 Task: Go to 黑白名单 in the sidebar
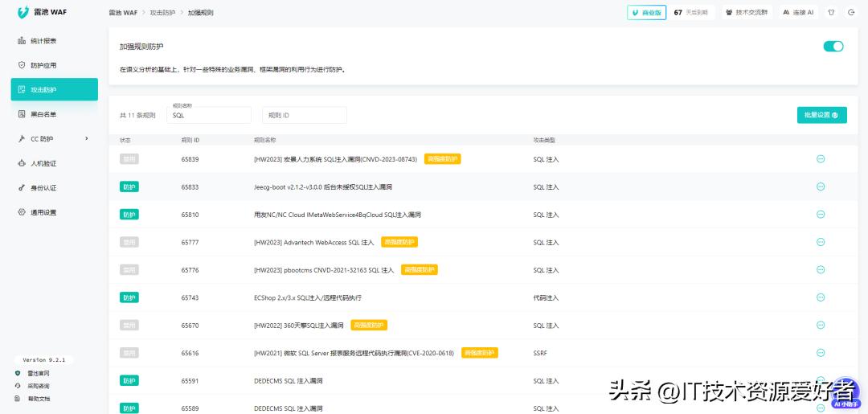[x=43, y=114]
